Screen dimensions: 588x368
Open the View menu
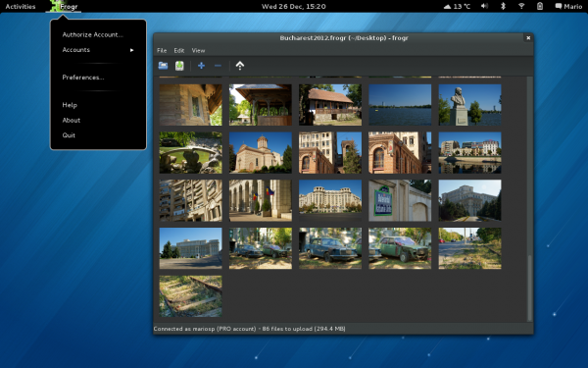coord(198,50)
